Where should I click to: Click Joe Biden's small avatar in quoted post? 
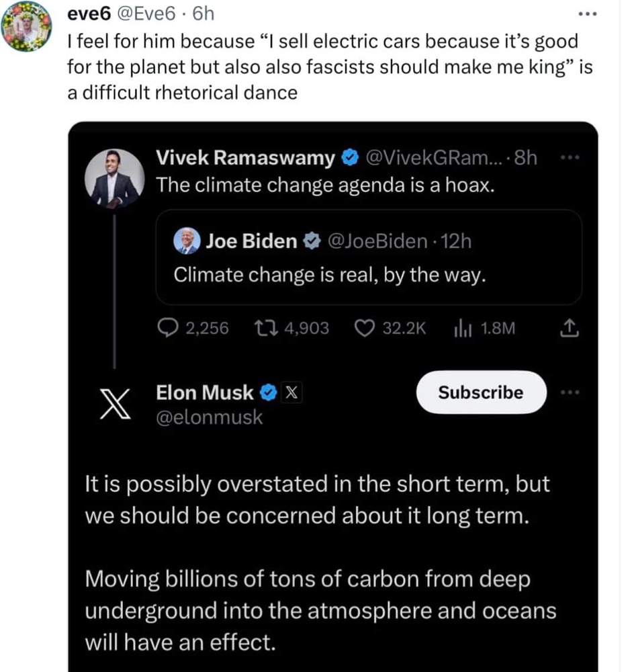coord(186,241)
